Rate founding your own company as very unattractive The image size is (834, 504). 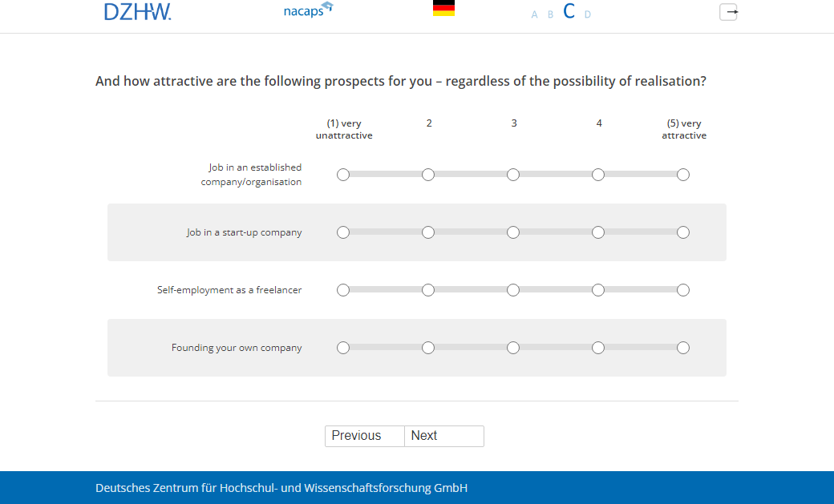pyautogui.click(x=343, y=348)
